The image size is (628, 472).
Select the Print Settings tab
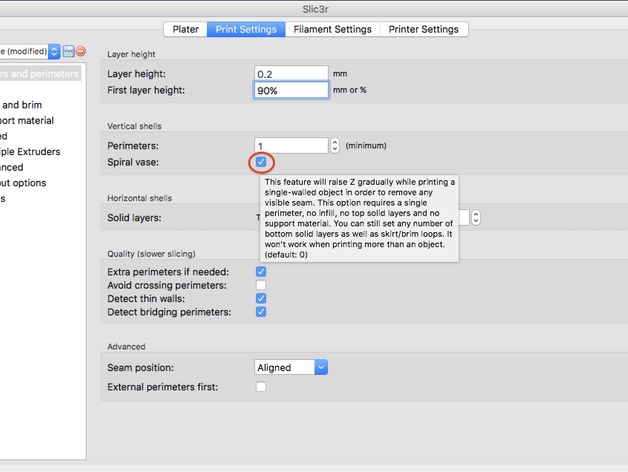point(246,30)
